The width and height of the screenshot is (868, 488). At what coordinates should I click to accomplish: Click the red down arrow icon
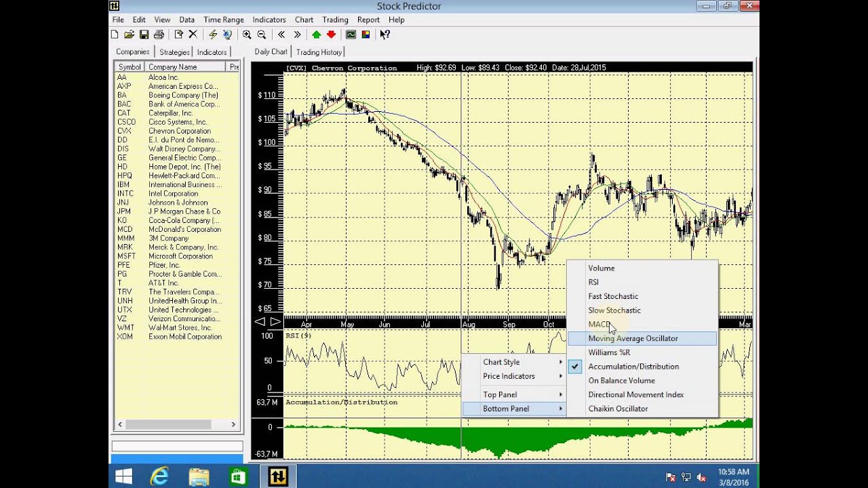pyautogui.click(x=331, y=35)
